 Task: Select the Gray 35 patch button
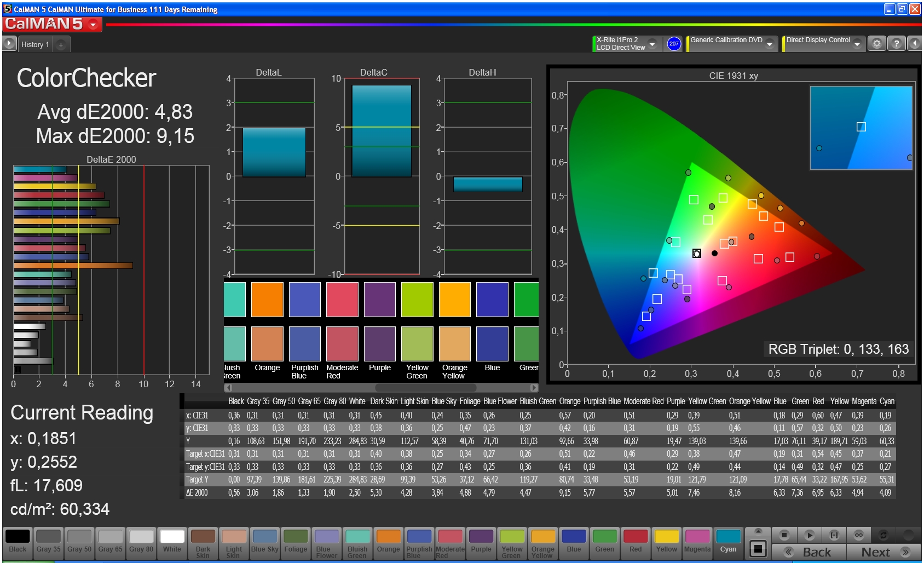(x=49, y=543)
